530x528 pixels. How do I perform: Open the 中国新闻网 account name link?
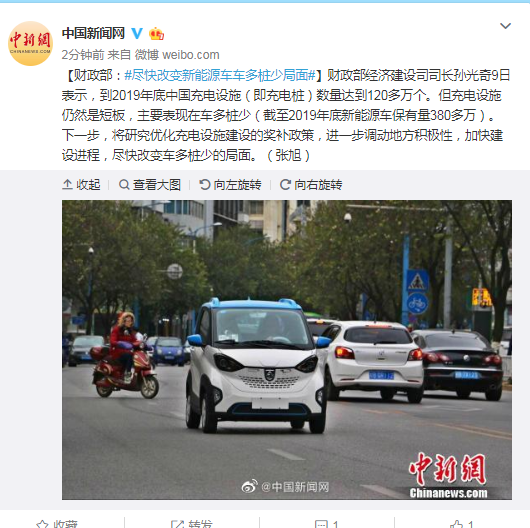[x=93, y=33]
